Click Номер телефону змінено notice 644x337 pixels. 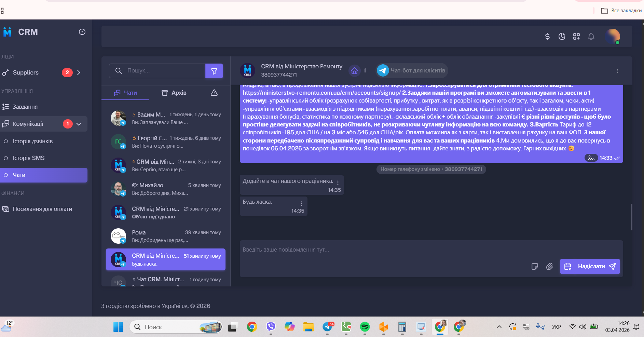pyautogui.click(x=431, y=169)
